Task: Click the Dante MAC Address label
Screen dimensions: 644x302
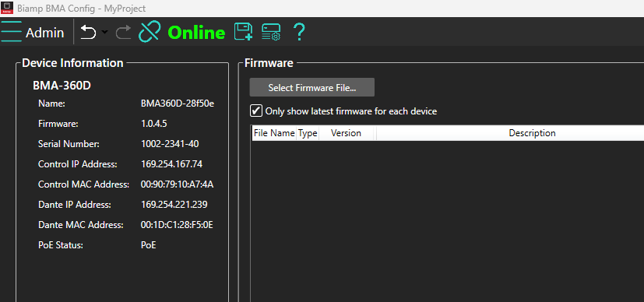Action: click(80, 225)
